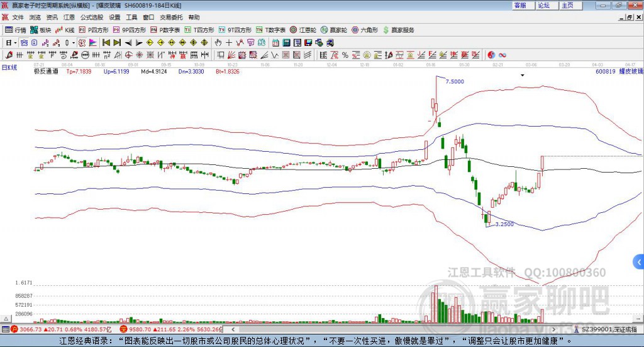
Task: Click the red-blue yin-yang icon
Action: [491, 55]
